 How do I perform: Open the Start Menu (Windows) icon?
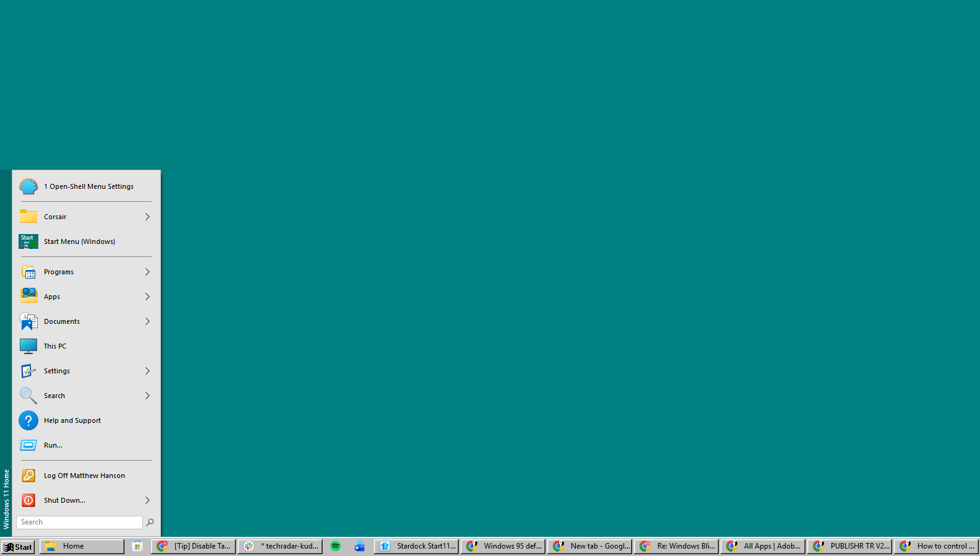(x=28, y=241)
